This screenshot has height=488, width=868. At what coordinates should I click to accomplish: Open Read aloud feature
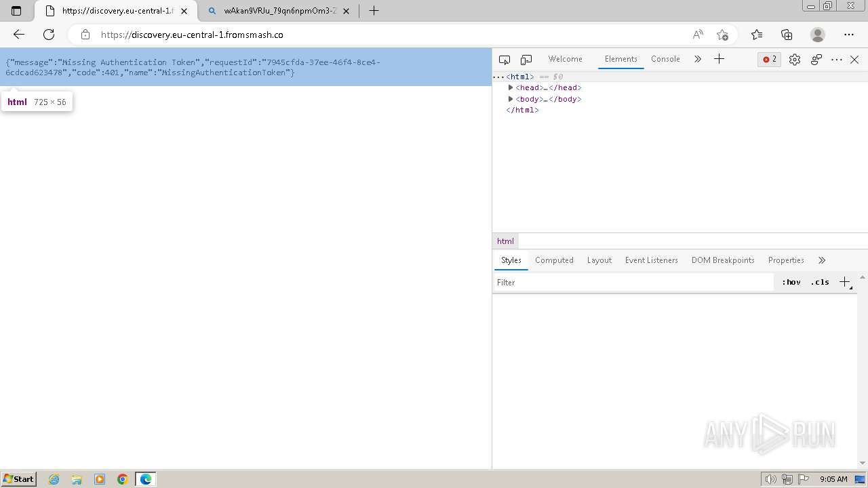pyautogui.click(x=698, y=35)
